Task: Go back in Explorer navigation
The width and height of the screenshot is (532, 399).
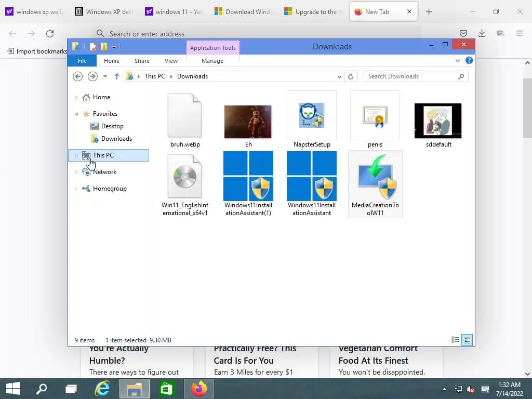Action: point(78,76)
